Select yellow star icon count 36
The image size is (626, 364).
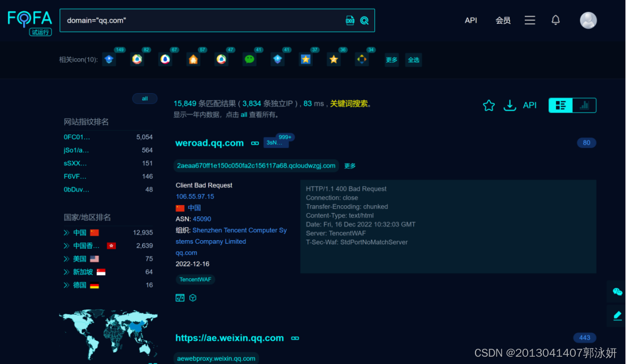pos(334,59)
